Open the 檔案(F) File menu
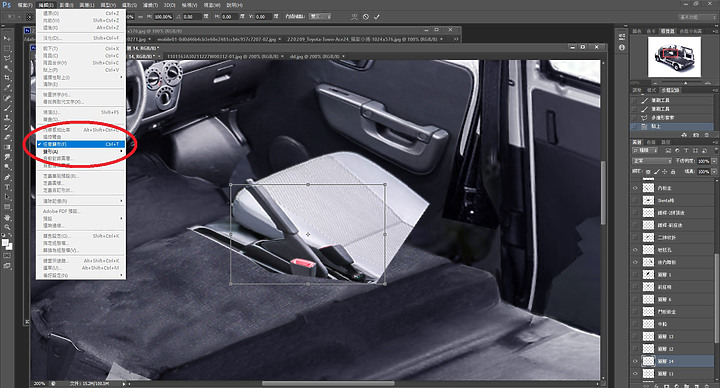The width and height of the screenshot is (720, 388). [25, 5]
